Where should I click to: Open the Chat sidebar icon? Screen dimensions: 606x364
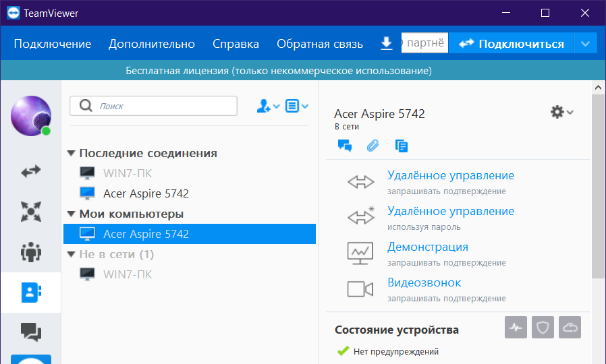pyautogui.click(x=30, y=332)
